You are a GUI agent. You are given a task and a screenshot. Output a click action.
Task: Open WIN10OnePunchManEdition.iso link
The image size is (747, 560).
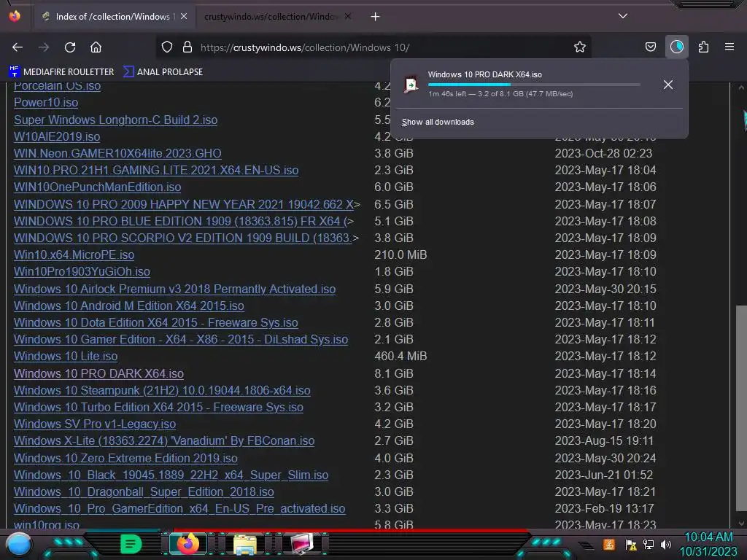(97, 187)
